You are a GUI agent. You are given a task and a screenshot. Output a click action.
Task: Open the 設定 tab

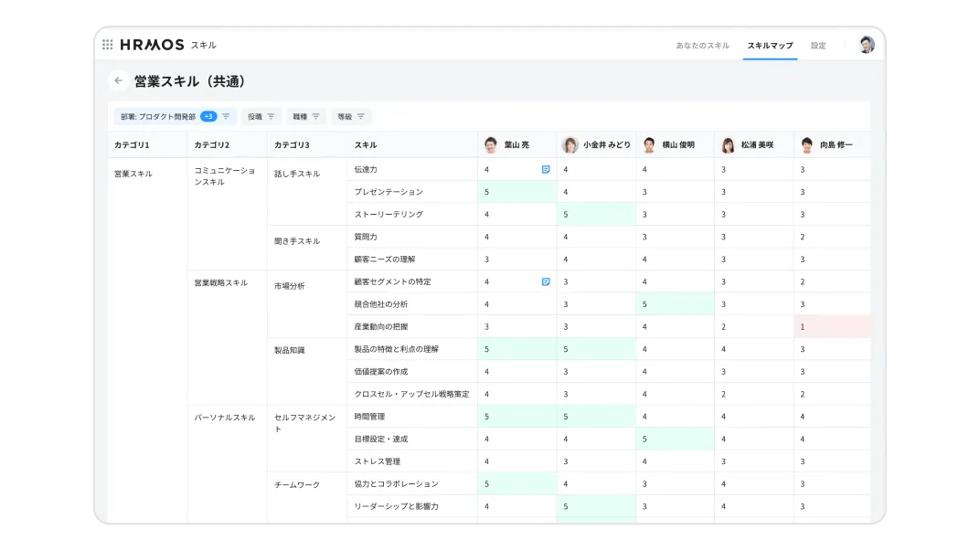(818, 45)
